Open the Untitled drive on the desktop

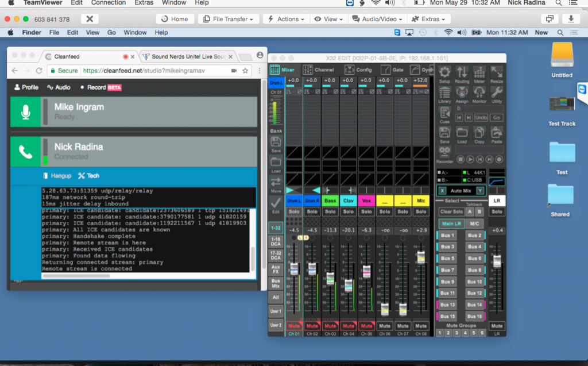[562, 60]
